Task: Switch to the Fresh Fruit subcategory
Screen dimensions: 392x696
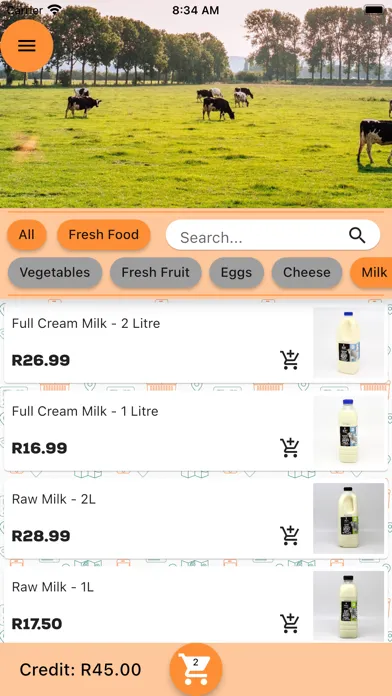Action: click(x=156, y=272)
